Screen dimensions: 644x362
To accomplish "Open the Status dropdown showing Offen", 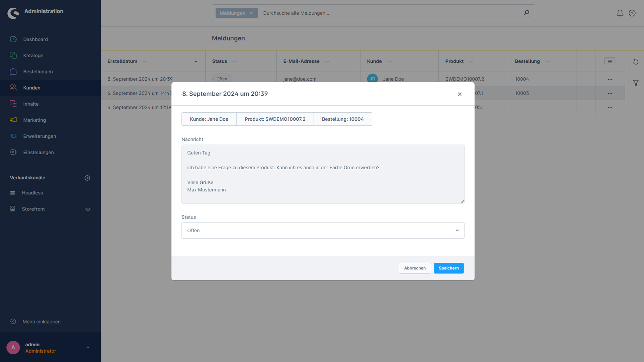I will [323, 231].
